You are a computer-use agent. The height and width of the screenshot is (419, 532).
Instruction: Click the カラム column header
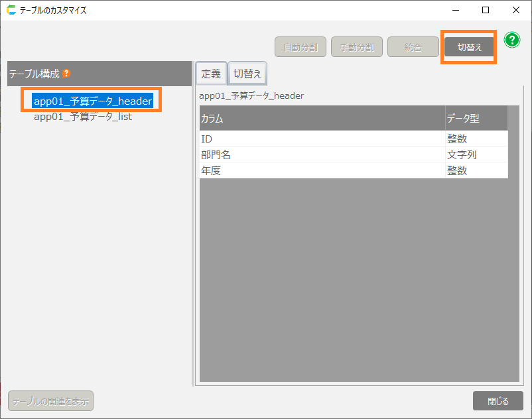(x=322, y=119)
